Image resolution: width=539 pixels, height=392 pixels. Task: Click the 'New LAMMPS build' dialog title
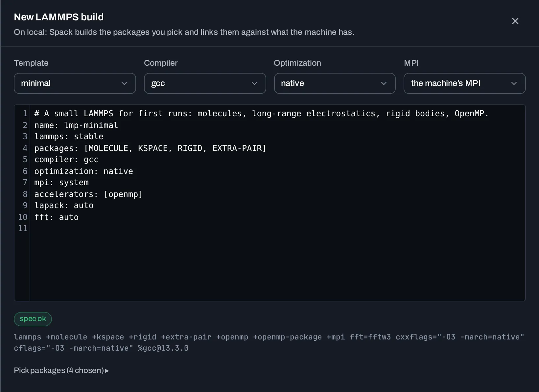[59, 17]
